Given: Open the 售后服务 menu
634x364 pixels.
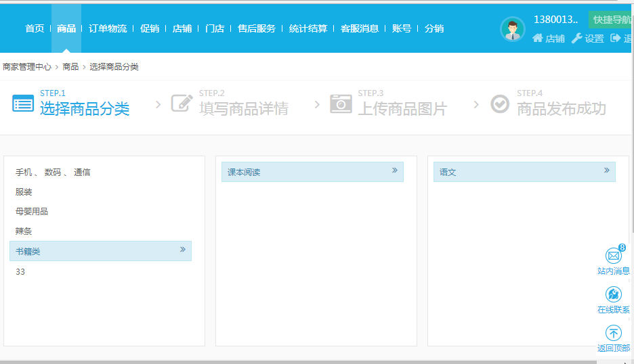Looking at the screenshot, I should pos(257,28).
